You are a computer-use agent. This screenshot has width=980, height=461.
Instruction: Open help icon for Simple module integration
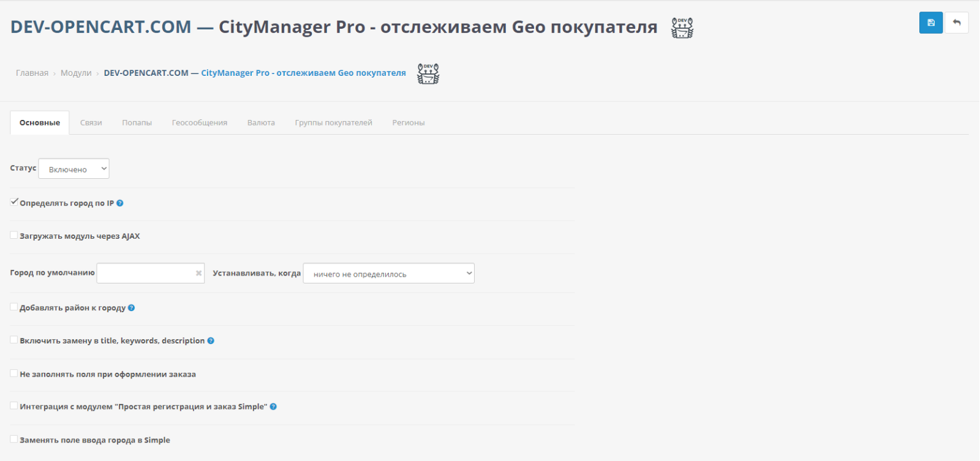(273, 407)
